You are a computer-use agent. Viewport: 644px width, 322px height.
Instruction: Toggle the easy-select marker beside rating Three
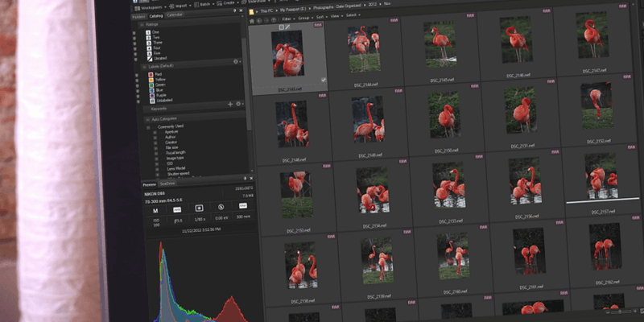pos(134,43)
